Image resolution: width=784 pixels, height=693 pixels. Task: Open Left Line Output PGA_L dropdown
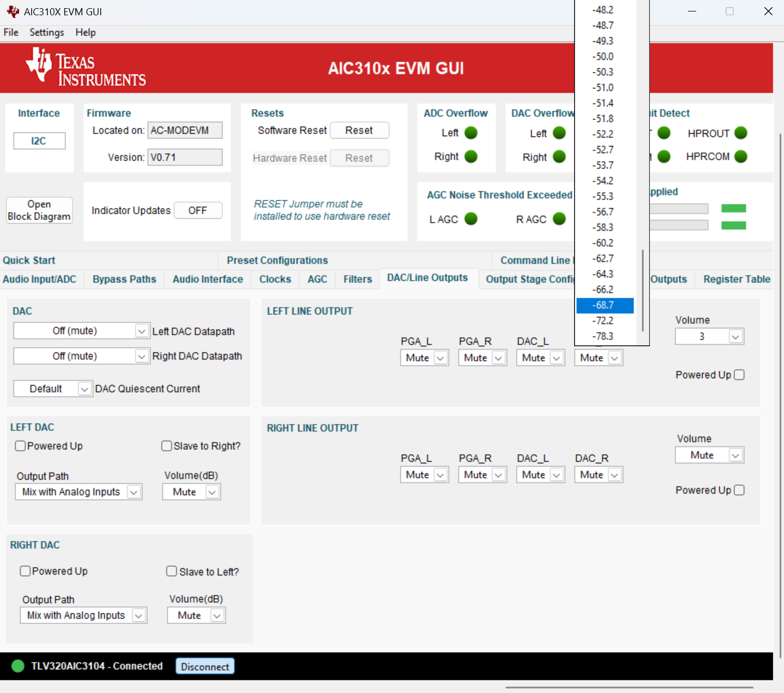pos(425,358)
